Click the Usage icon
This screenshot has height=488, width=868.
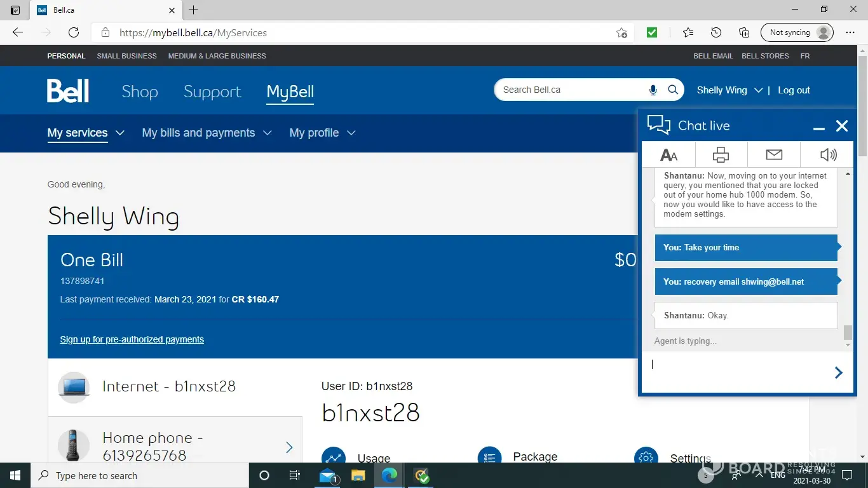point(333,456)
